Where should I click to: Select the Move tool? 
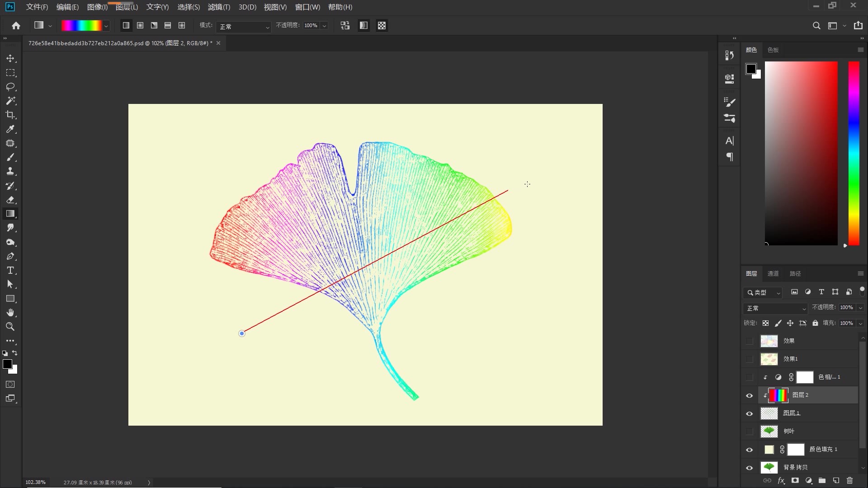10,59
